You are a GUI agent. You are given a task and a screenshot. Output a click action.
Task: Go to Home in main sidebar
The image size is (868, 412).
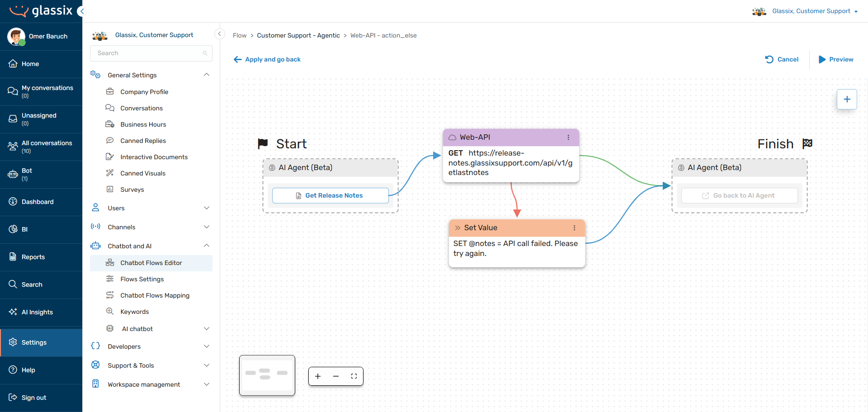tap(41, 64)
